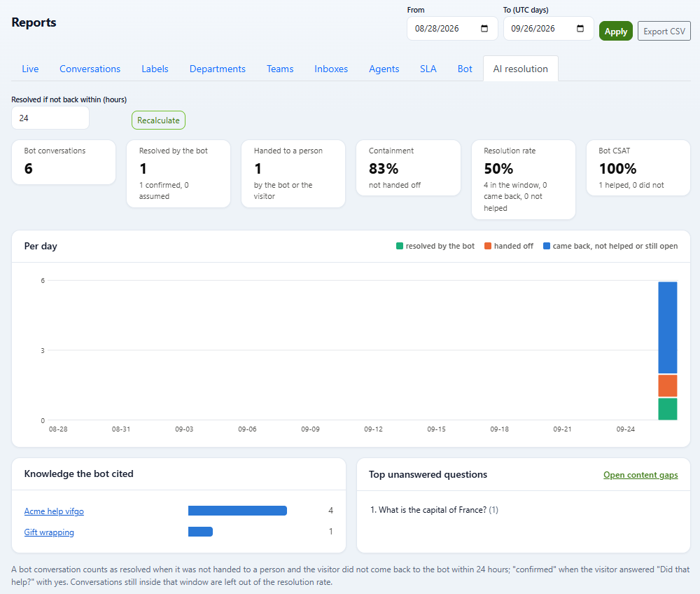Screen dimensions: 700x594
Task: Click the green resolved bar segment
Action: coord(667,409)
